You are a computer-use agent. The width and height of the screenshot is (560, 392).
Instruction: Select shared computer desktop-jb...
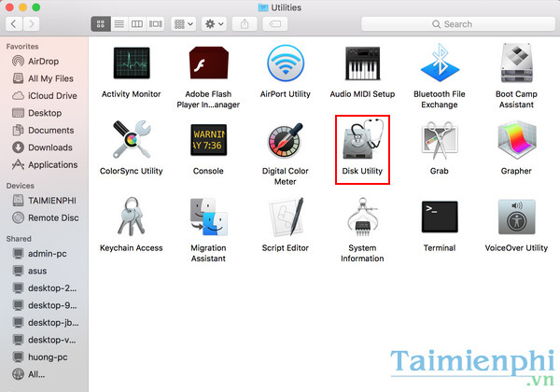tap(44, 322)
